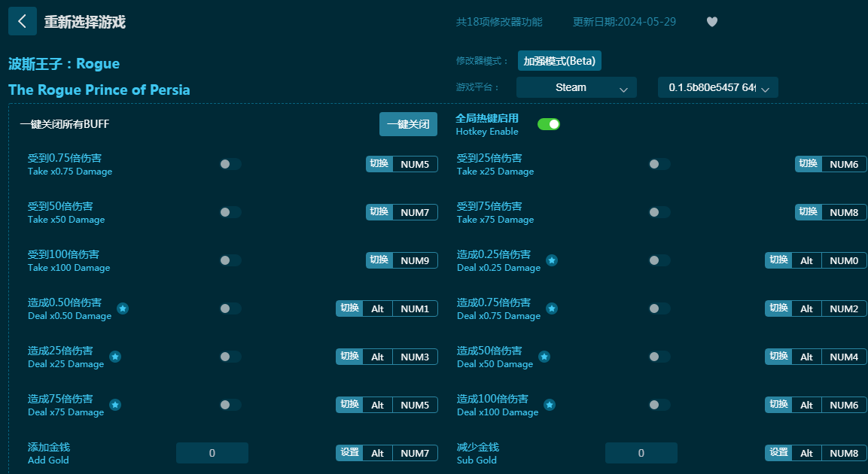Select the NUM7 key for Add Gold
Viewport: 868px width, 474px height.
(415, 453)
